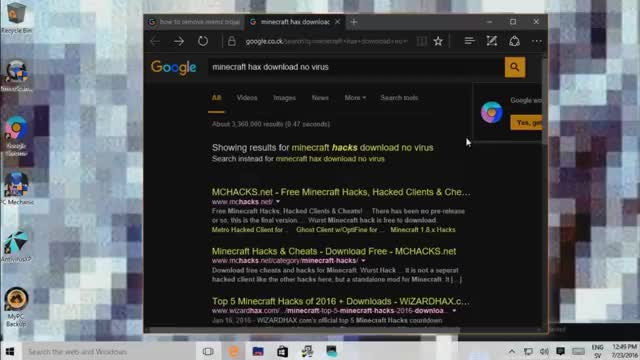Screen dimensions: 640x360
Task: Select the All results tab
Action: pos(216,98)
